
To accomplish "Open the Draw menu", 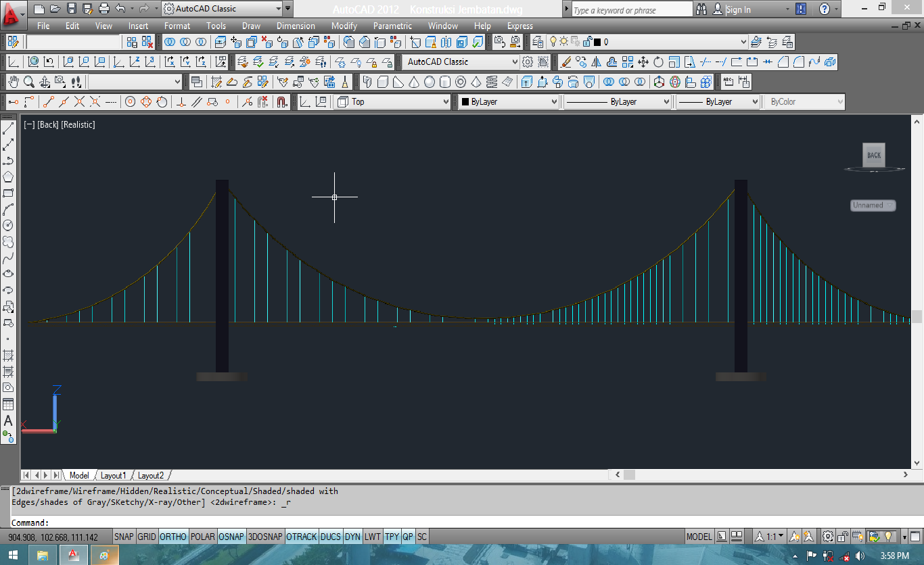I will [251, 26].
